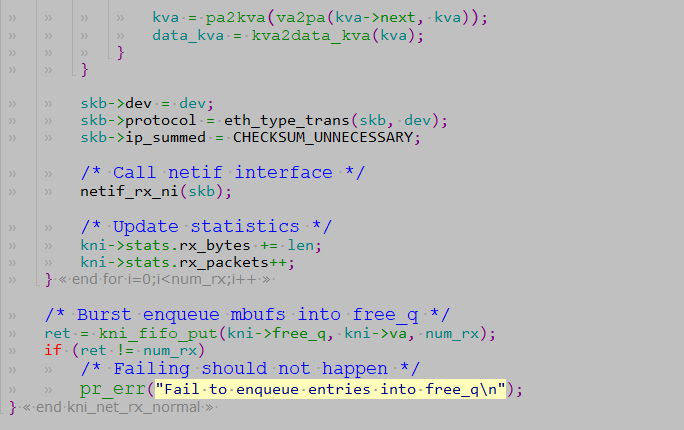The height and width of the screenshot is (430, 684).
Task: Click the pr_err function name
Action: [113, 389]
